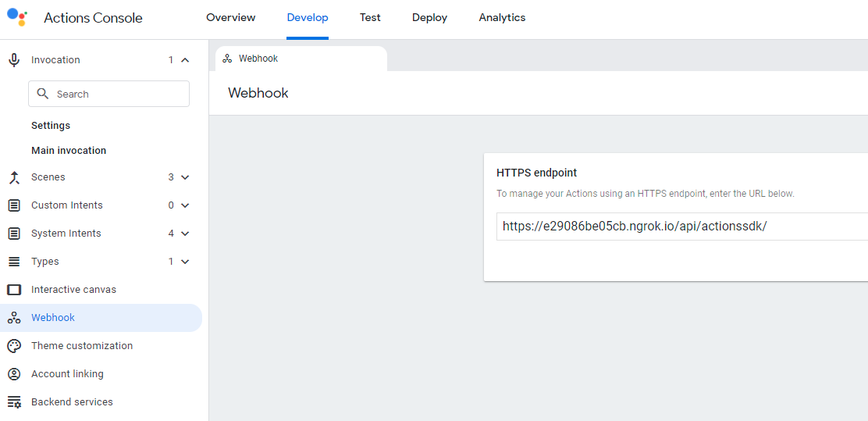This screenshot has height=421, width=868.
Task: Open Theme customization label
Action: click(x=82, y=346)
